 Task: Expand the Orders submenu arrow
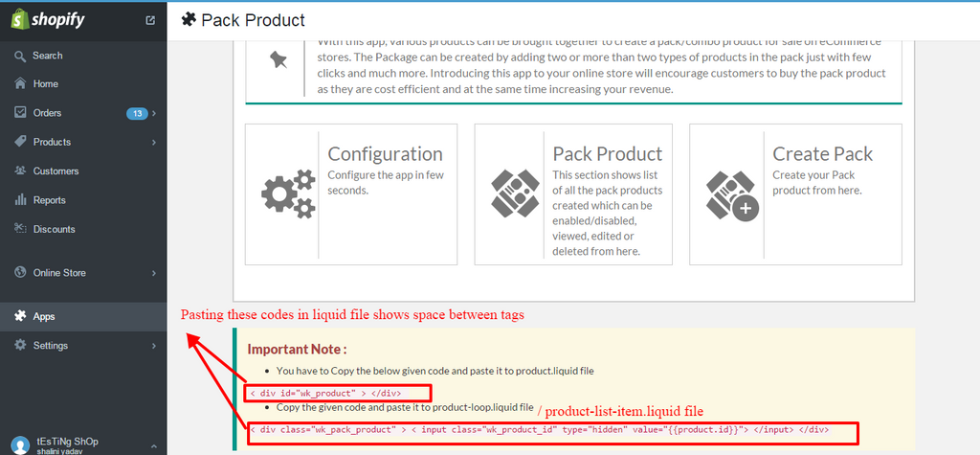(x=154, y=113)
